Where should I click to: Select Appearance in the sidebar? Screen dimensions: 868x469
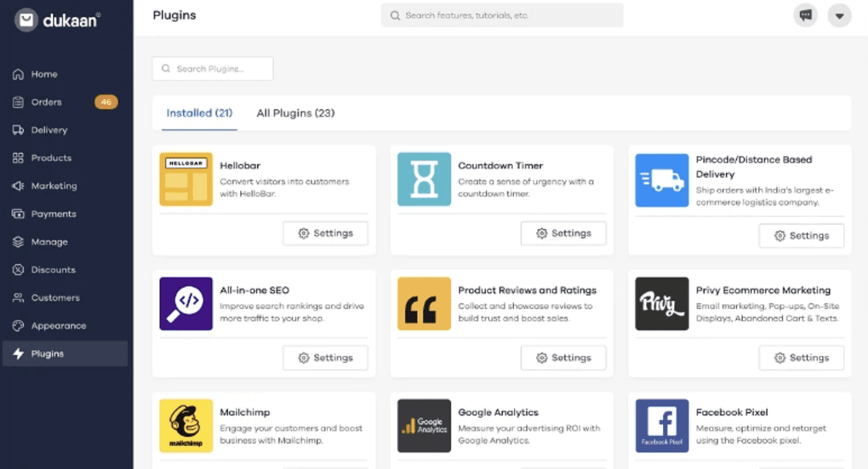65,326
